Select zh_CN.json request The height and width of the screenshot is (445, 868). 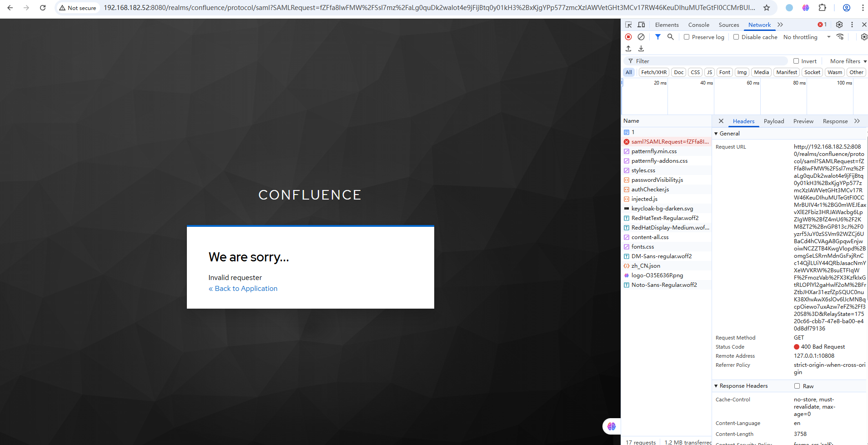[x=666, y=266]
